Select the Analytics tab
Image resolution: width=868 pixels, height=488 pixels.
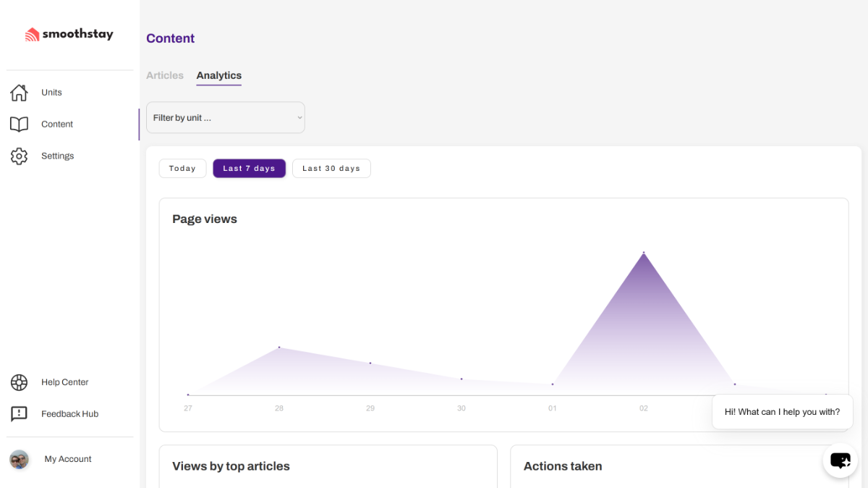pos(218,75)
